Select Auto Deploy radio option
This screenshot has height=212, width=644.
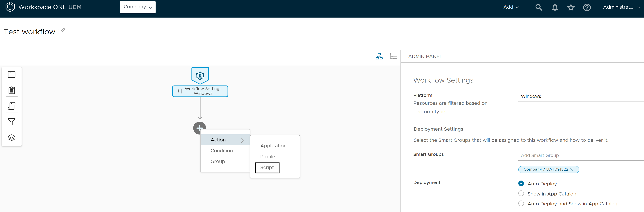tap(521, 183)
